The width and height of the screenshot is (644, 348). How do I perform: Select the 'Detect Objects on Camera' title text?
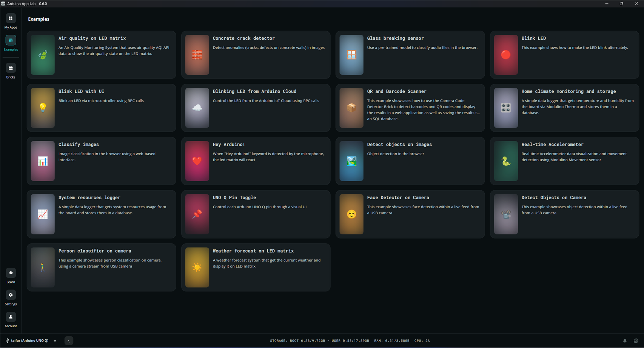coord(554,198)
